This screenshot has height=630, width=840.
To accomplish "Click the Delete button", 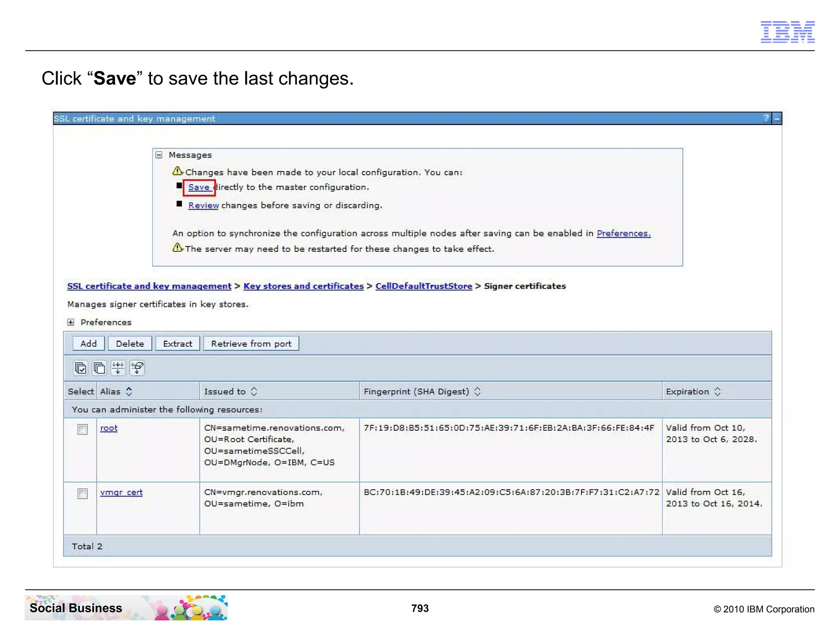I will [x=130, y=344].
